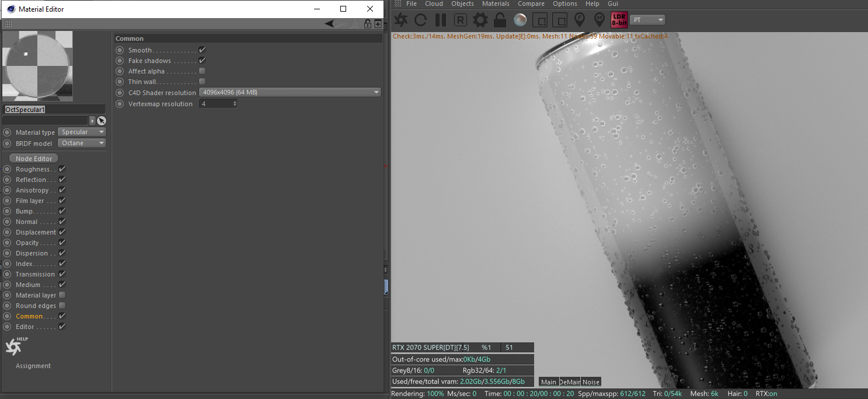
Task: Switch to the DeMain pass tab
Action: click(x=570, y=382)
